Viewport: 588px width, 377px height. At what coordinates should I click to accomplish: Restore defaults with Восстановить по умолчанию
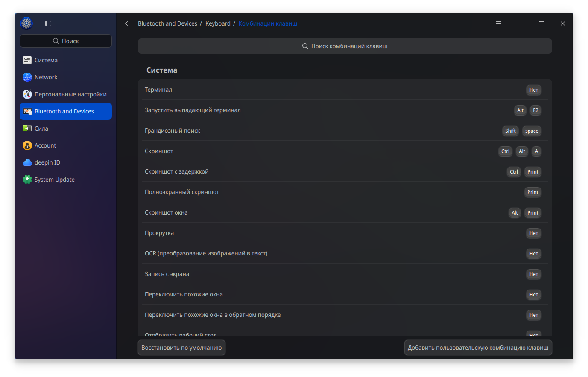[181, 348]
